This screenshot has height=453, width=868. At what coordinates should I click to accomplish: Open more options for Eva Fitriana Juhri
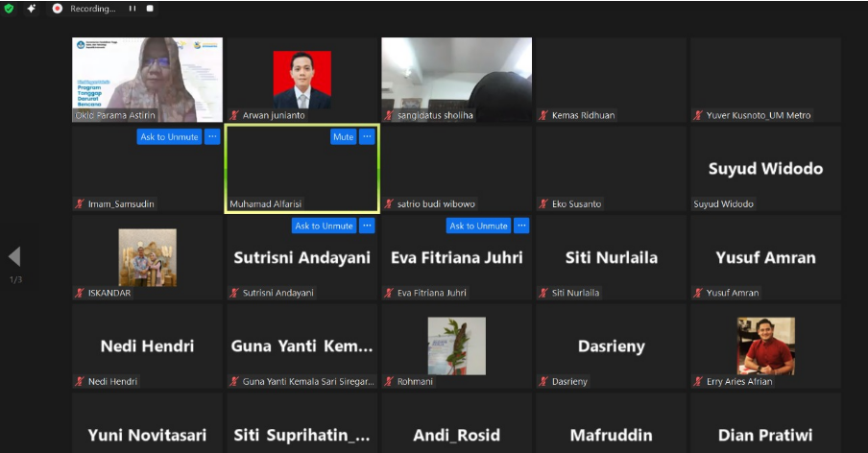point(521,226)
